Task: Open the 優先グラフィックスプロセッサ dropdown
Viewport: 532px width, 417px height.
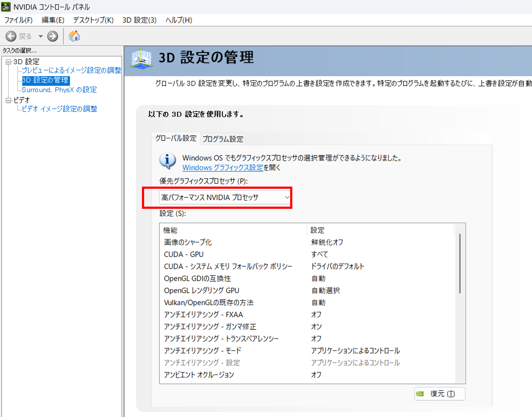Action: pos(225,198)
